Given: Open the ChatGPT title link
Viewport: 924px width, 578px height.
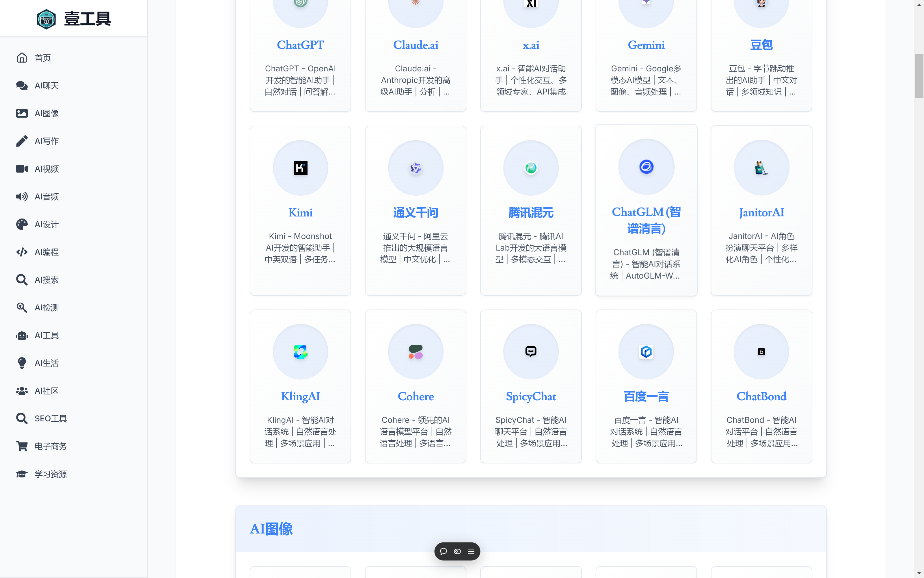Looking at the screenshot, I should (301, 45).
